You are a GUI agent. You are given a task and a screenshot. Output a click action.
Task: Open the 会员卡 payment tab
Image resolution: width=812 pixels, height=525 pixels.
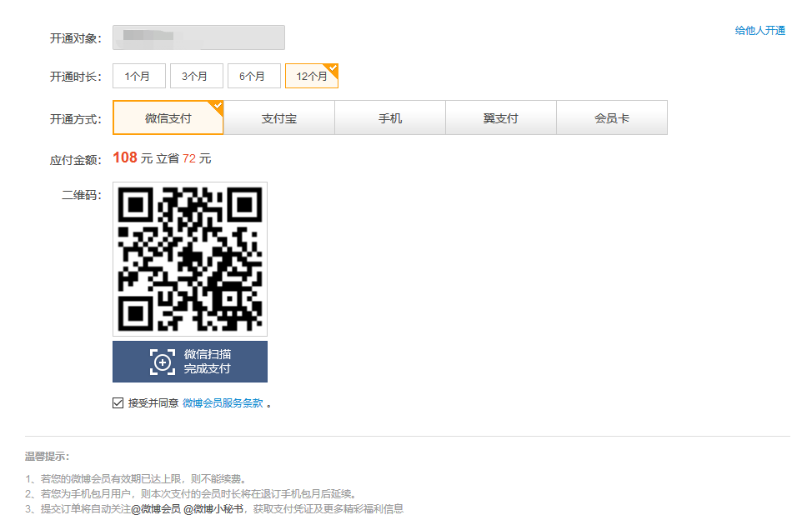(x=611, y=118)
